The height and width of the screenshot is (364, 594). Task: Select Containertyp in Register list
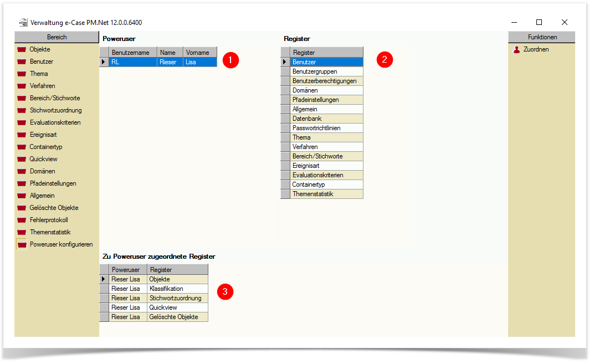click(326, 184)
